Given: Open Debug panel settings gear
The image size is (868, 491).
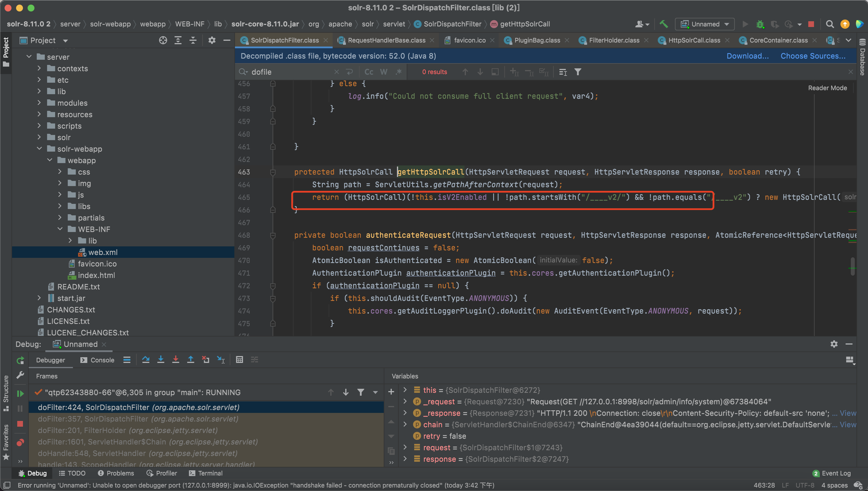Looking at the screenshot, I should pos(834,344).
